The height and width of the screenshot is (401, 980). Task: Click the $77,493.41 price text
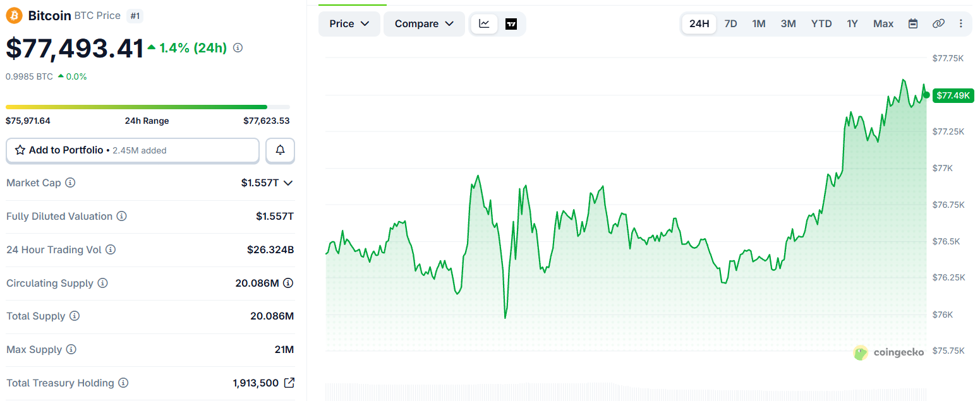point(75,48)
